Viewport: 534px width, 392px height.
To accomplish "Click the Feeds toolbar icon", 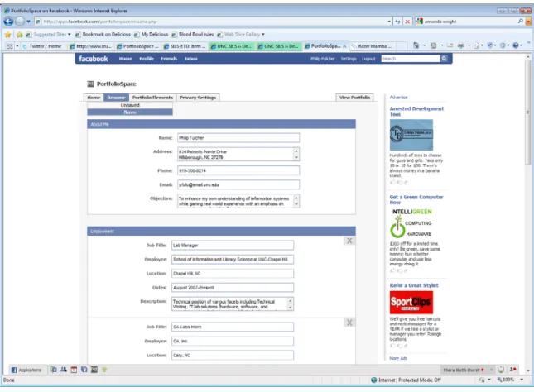I will [x=434, y=45].
